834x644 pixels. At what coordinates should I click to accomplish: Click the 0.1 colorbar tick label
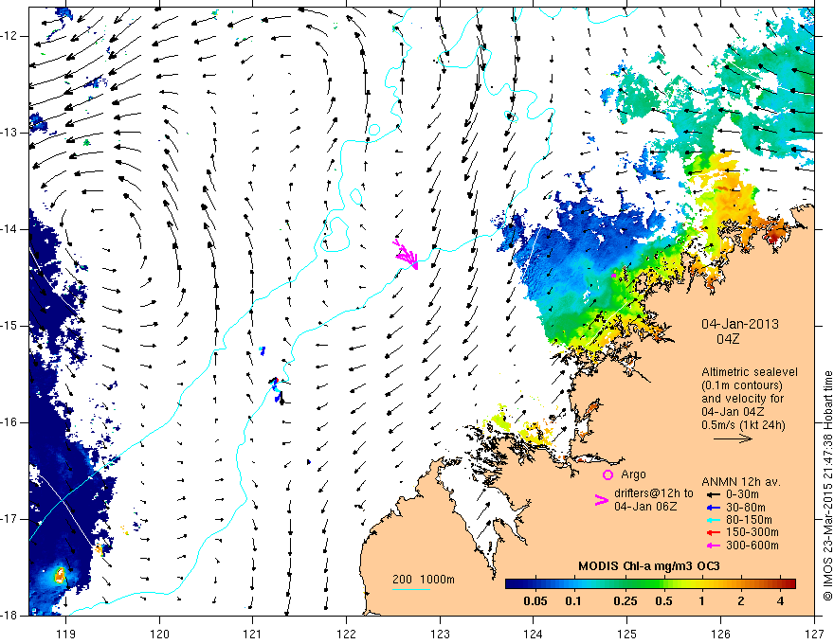point(572,601)
